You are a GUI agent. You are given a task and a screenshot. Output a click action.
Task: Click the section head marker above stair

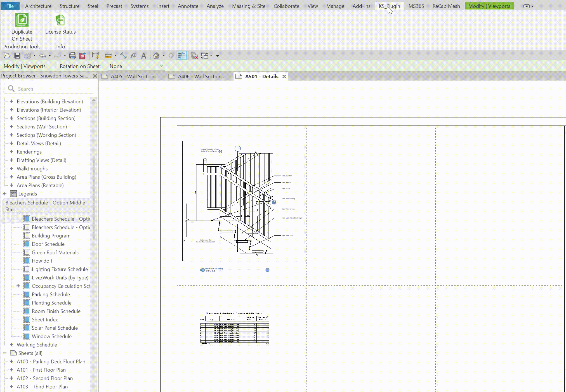pos(237,148)
